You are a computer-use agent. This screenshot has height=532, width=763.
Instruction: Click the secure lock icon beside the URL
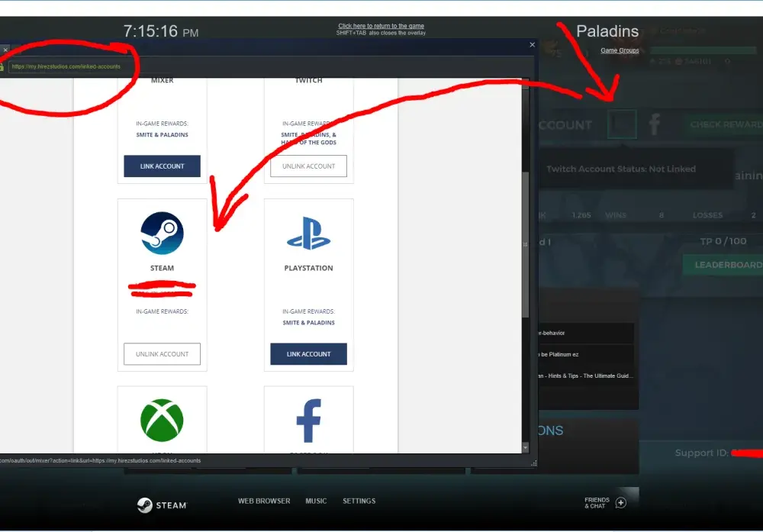tap(2, 66)
